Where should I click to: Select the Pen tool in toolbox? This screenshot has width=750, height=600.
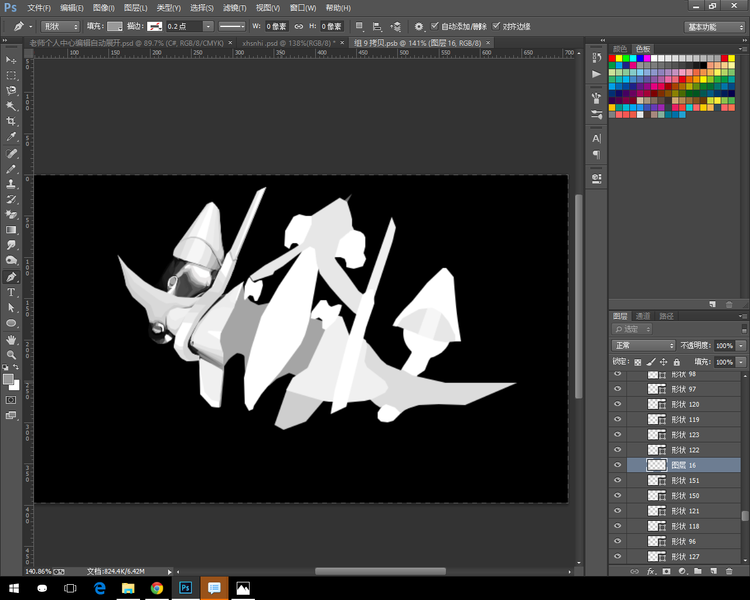11,277
